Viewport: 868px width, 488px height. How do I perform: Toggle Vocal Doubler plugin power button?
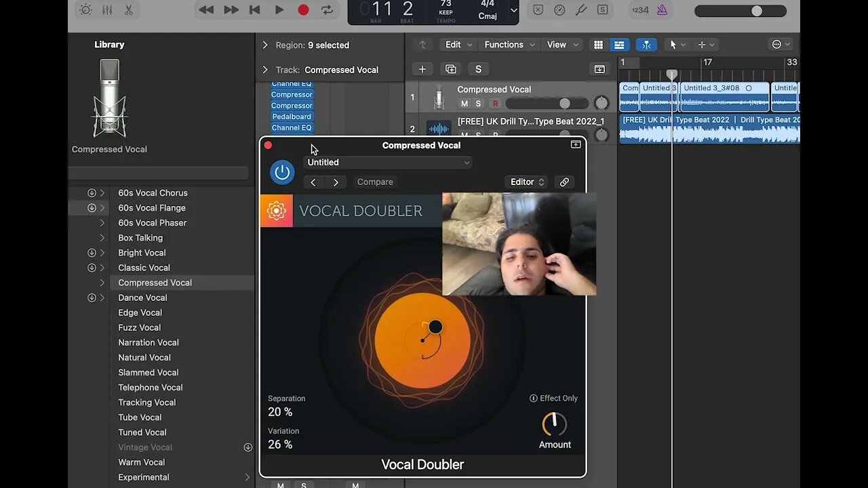tap(282, 172)
